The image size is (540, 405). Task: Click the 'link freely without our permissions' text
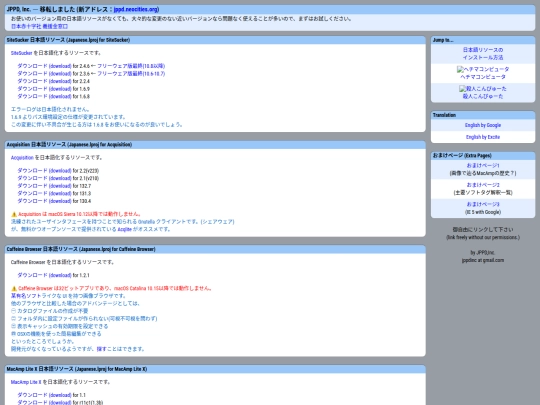pos(483,237)
